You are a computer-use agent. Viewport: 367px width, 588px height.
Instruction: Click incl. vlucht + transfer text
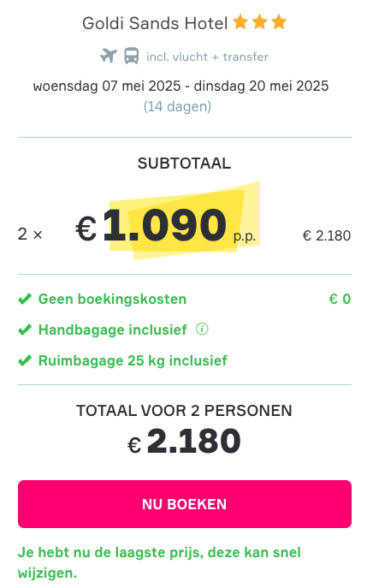click(x=207, y=56)
